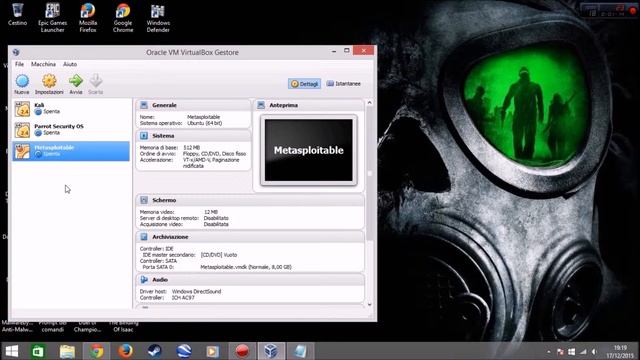The width and height of the screenshot is (640, 360).
Task: Click the Anteprima section icon
Action: (261, 105)
